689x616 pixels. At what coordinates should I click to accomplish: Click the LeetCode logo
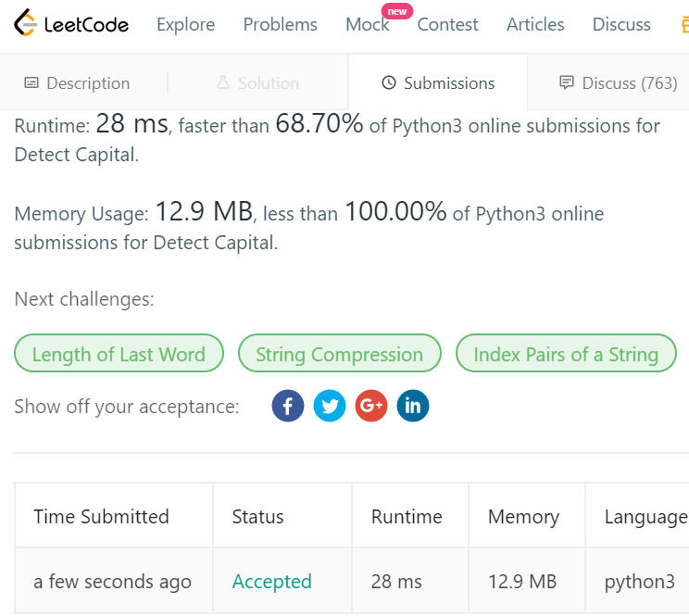point(71,23)
